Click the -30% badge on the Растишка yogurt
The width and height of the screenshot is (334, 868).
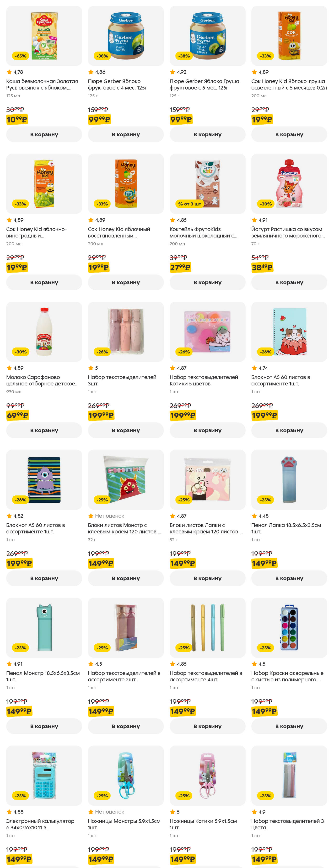tap(265, 204)
